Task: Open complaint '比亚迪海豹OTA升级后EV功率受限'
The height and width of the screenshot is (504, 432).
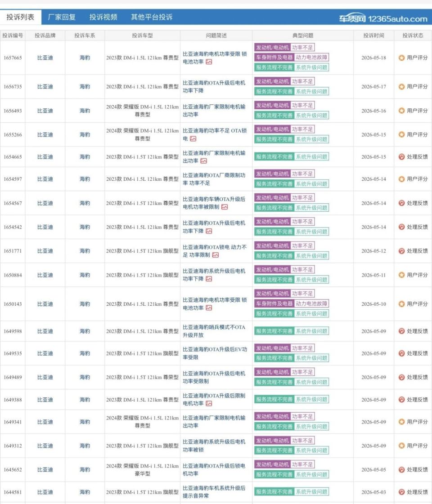Action: tap(215, 353)
